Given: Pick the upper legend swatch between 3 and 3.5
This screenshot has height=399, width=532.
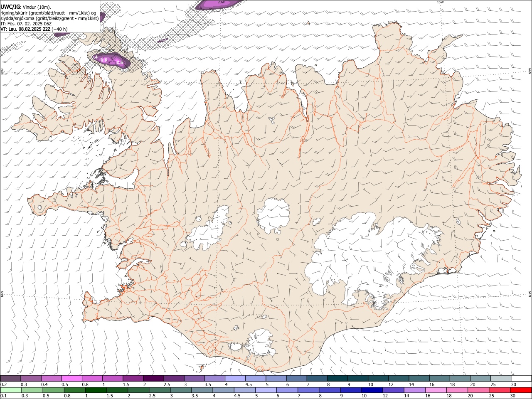Looking at the screenshot, I should (194, 378).
